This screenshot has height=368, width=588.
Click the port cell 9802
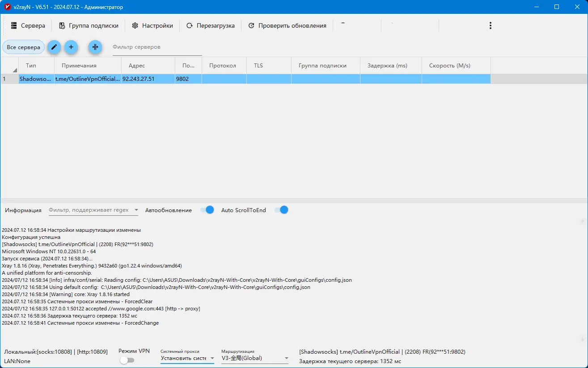pos(188,79)
